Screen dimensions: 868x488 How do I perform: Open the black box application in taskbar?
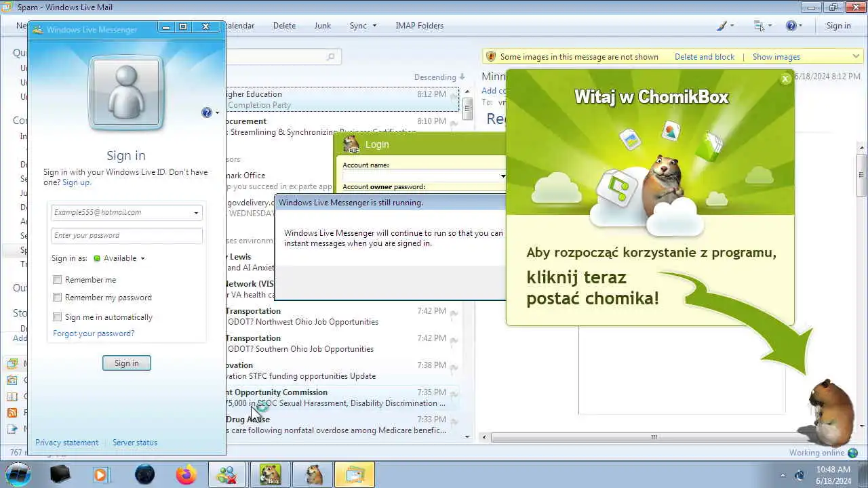60,474
